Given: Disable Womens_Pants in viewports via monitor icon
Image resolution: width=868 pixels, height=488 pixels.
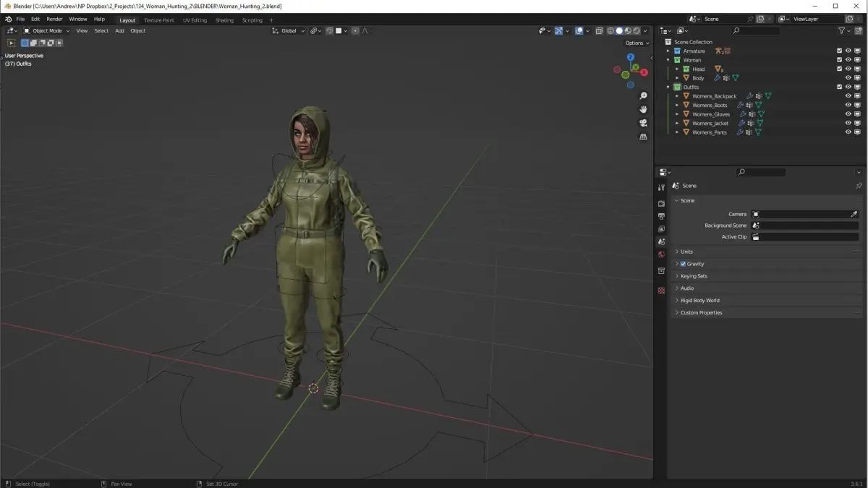Looking at the screenshot, I should (857, 132).
